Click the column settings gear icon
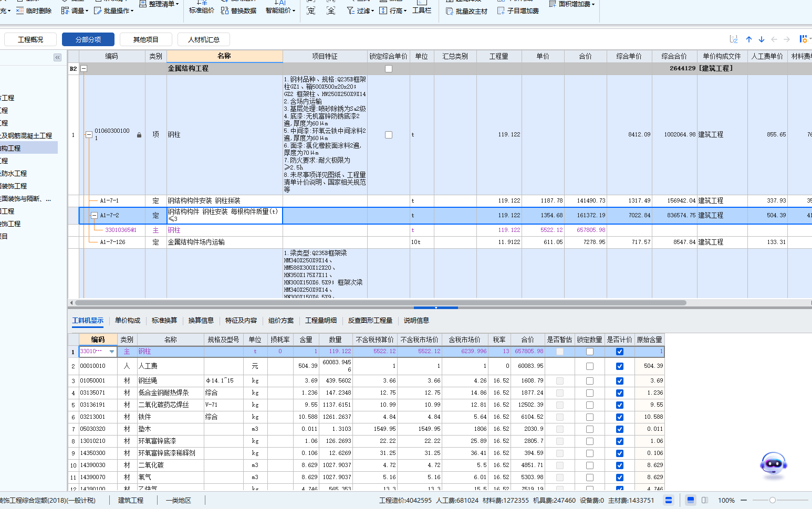812x509 pixels. pos(804,39)
